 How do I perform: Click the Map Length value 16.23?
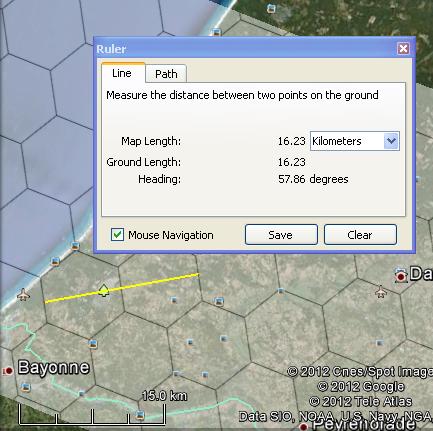[292, 141]
